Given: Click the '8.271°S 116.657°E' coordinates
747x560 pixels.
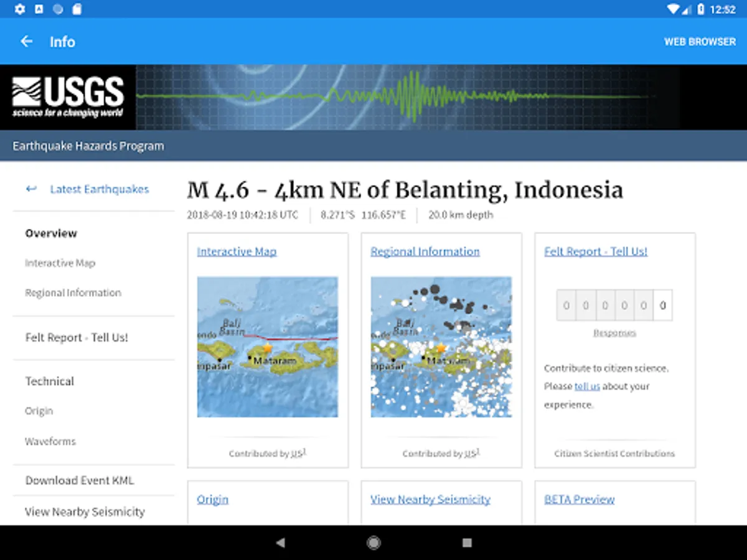Looking at the screenshot, I should (363, 215).
